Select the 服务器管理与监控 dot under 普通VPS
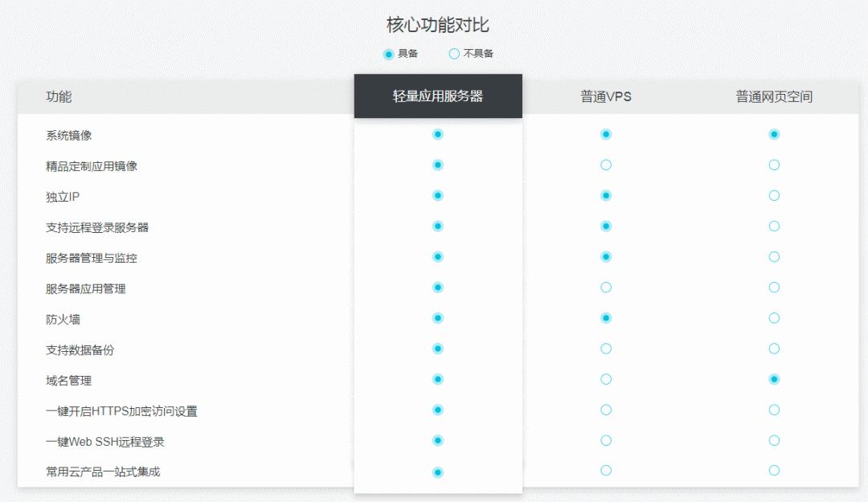The image size is (868, 502). point(605,256)
